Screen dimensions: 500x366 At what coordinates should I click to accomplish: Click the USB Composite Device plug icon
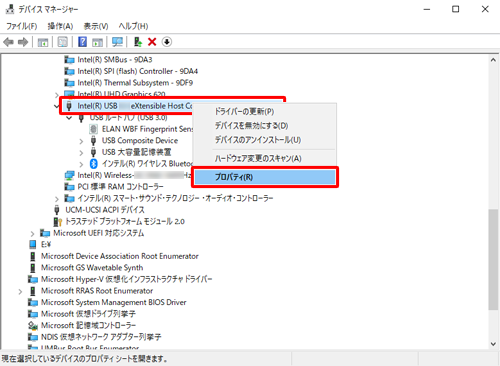point(94,141)
